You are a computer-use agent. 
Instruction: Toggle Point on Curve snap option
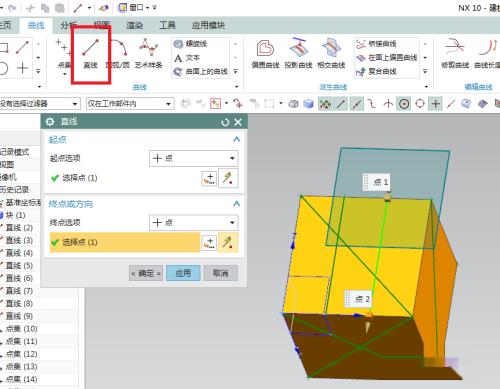[451, 104]
